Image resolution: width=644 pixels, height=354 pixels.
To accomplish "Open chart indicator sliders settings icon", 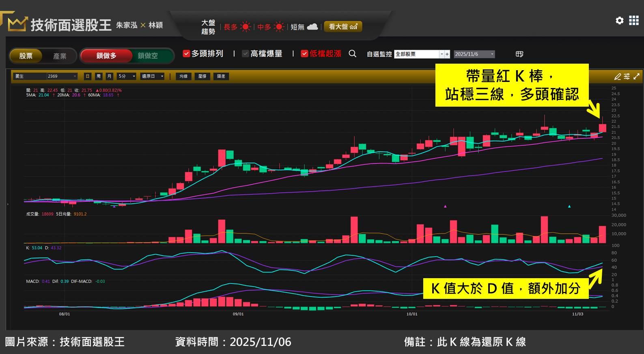I will point(627,76).
